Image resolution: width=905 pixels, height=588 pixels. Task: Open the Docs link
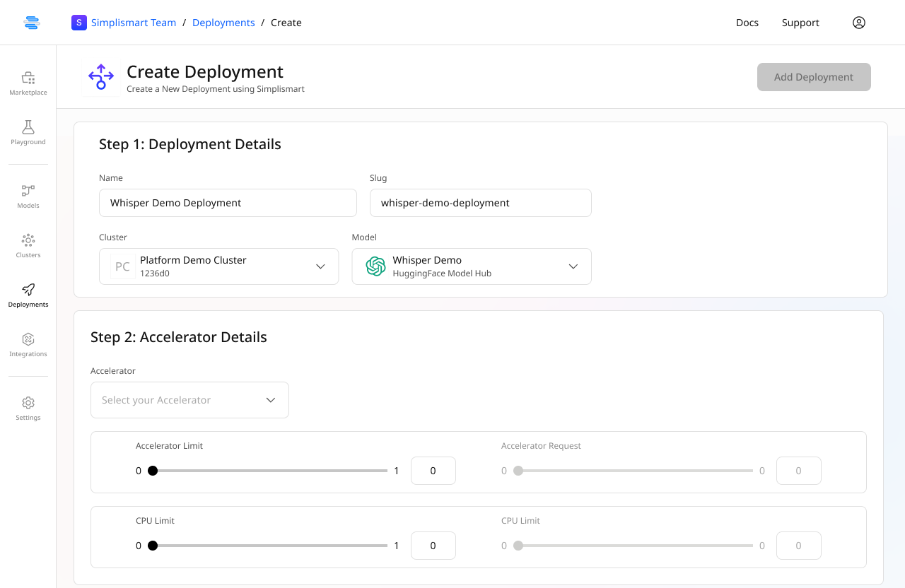(747, 23)
